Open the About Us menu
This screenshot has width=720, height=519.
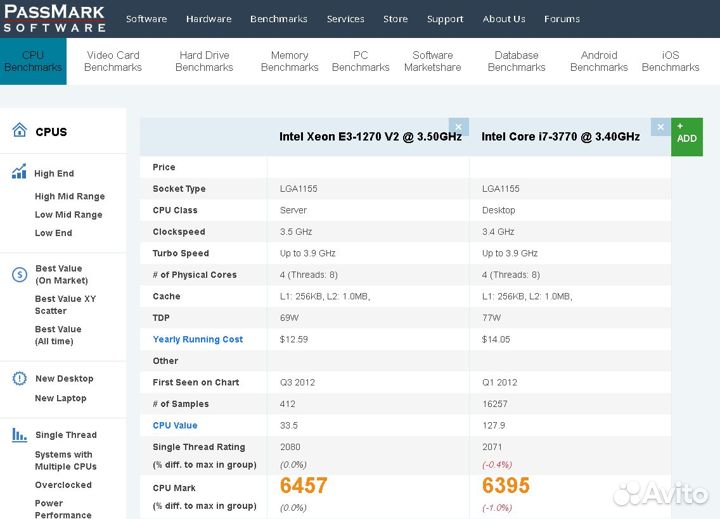tap(504, 19)
